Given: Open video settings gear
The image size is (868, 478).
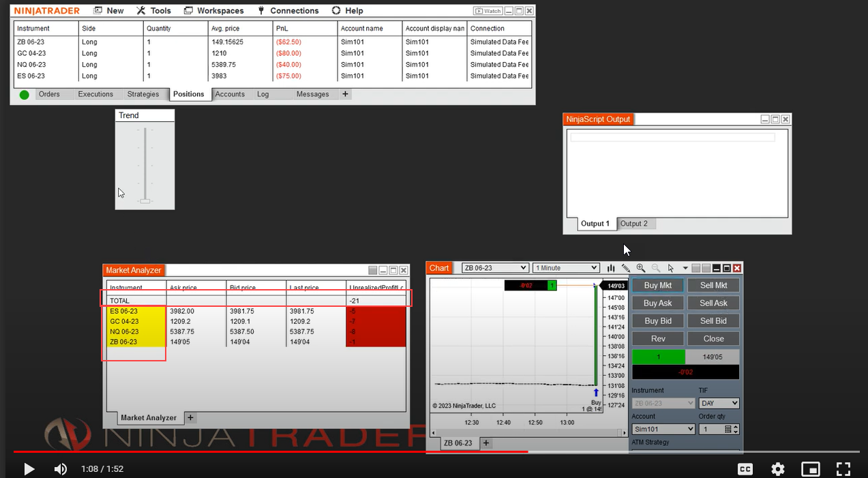Looking at the screenshot, I should 778,469.
